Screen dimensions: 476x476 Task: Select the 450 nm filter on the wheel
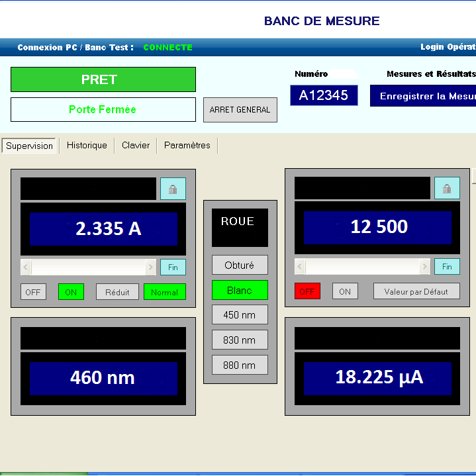click(x=240, y=315)
